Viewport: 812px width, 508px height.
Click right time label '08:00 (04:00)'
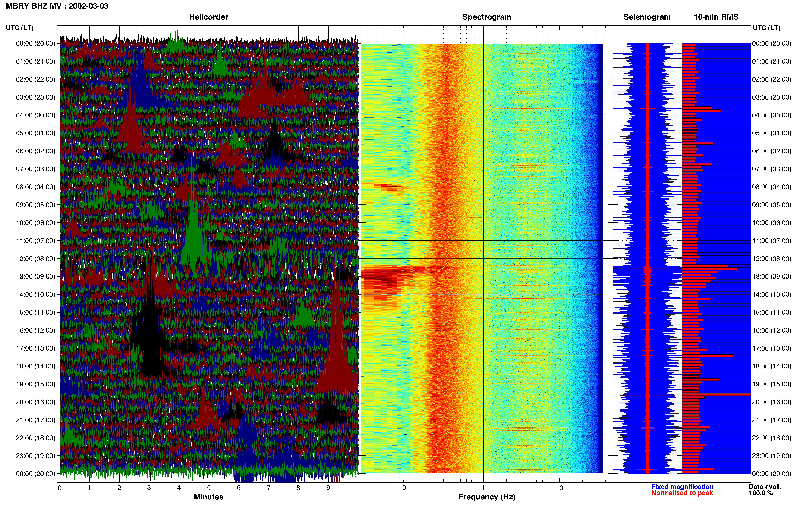tap(772, 187)
